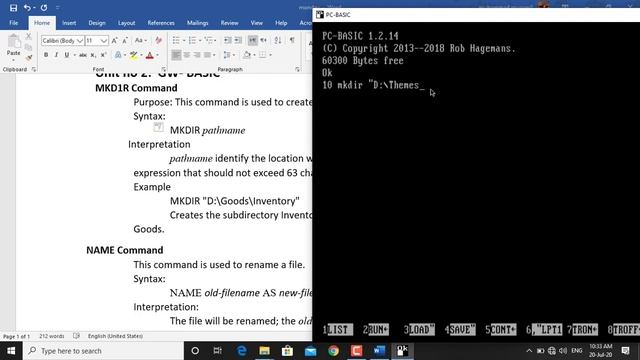Open the Line Spacing dropdown
640x360 pixels.
click(x=228, y=55)
